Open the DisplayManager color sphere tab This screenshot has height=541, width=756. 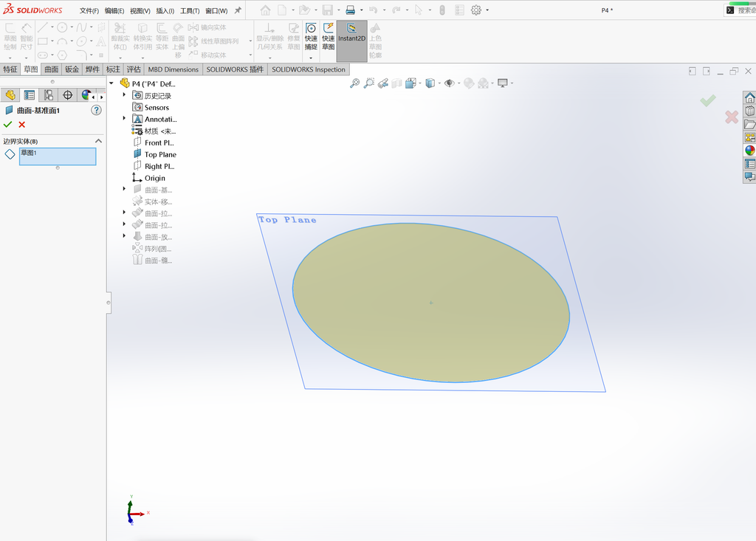pyautogui.click(x=86, y=95)
